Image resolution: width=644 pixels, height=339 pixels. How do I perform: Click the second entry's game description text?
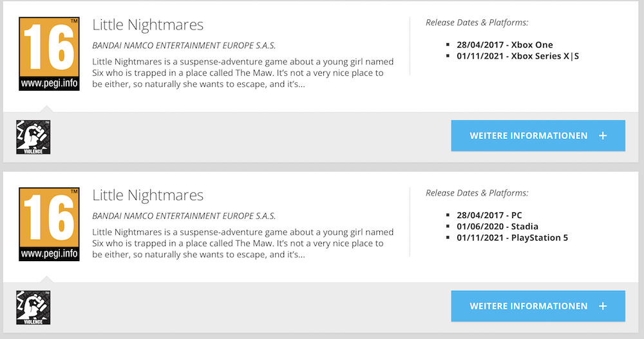243,243
